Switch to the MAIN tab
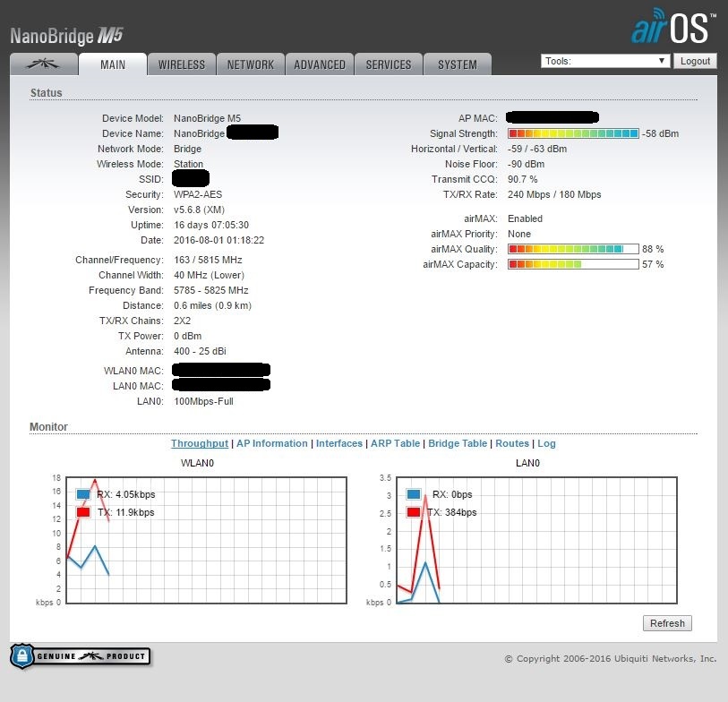Screen dimensions: 728x702 click(113, 64)
